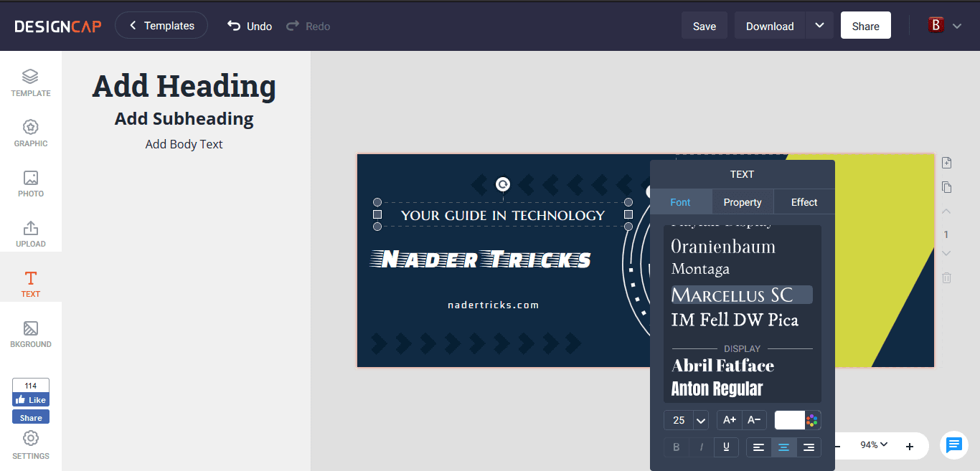Select nadertricks.com text on canvas
Image resolution: width=980 pixels, height=471 pixels.
493,305
